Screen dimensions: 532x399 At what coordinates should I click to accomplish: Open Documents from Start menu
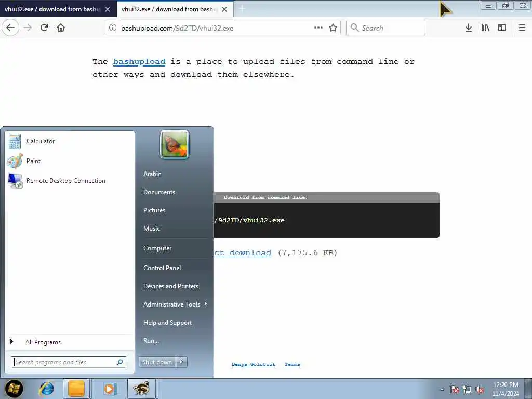tap(159, 192)
